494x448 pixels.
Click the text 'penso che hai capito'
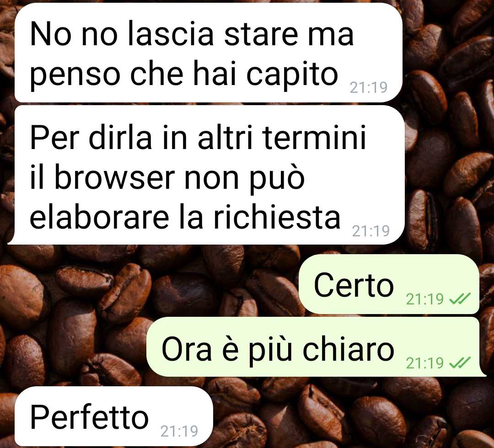pos(184,76)
